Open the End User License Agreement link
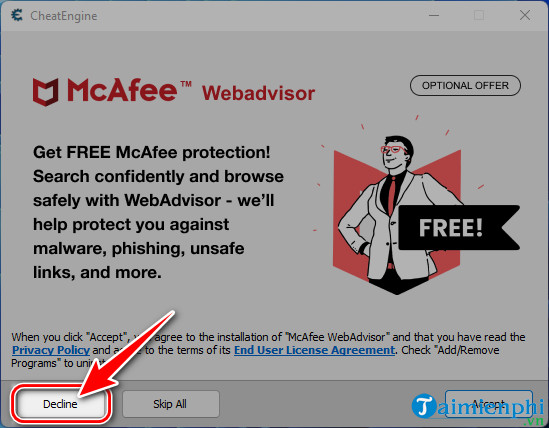The width and height of the screenshot is (549, 428). [314, 350]
